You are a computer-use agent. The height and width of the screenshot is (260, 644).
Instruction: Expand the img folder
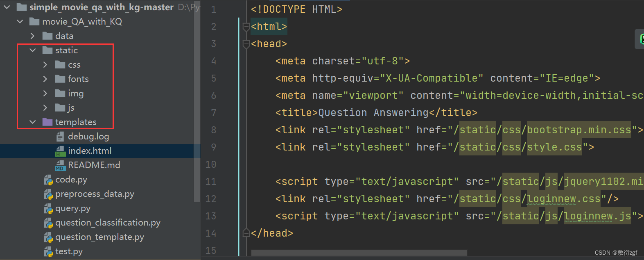tap(45, 93)
